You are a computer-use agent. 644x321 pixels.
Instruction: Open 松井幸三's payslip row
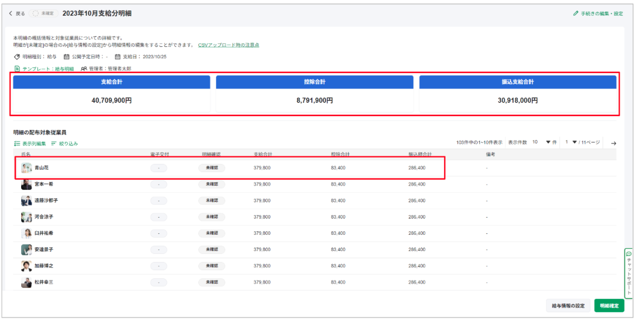(44, 282)
